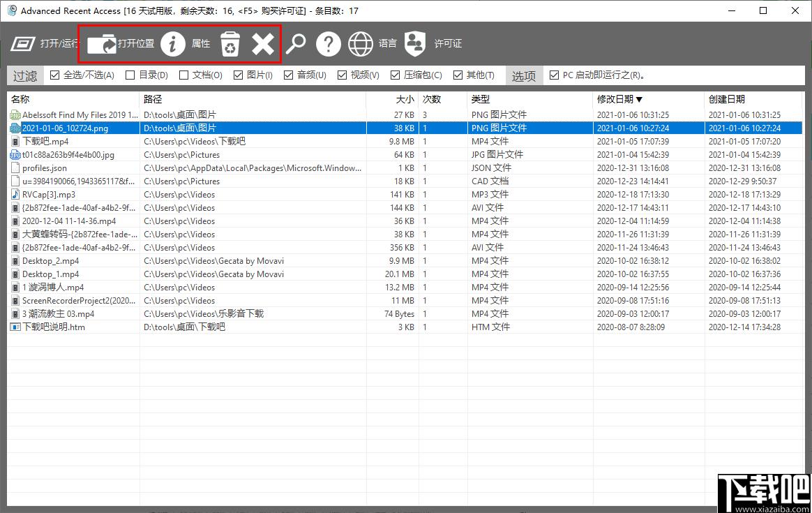
Task: Click path D:\tools\桌面\下载吧
Action: pos(184,327)
